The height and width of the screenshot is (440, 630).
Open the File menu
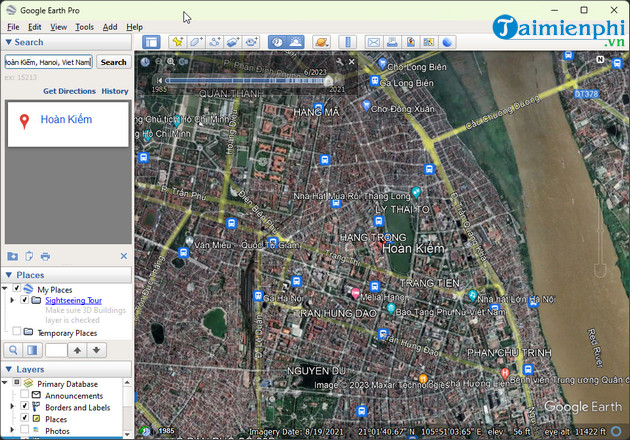click(13, 27)
